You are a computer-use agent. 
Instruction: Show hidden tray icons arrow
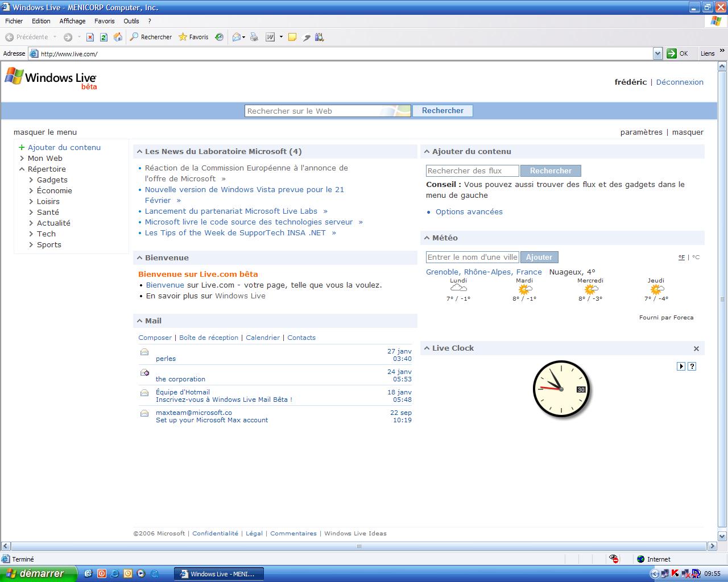click(x=654, y=573)
